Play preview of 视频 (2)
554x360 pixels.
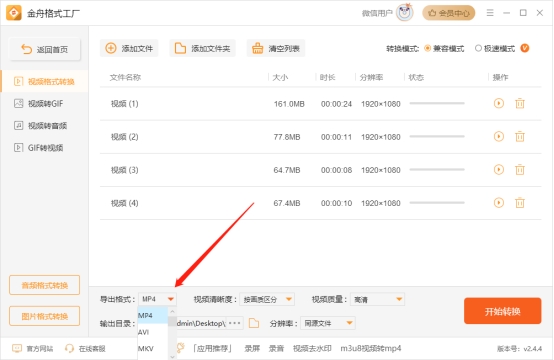point(499,136)
